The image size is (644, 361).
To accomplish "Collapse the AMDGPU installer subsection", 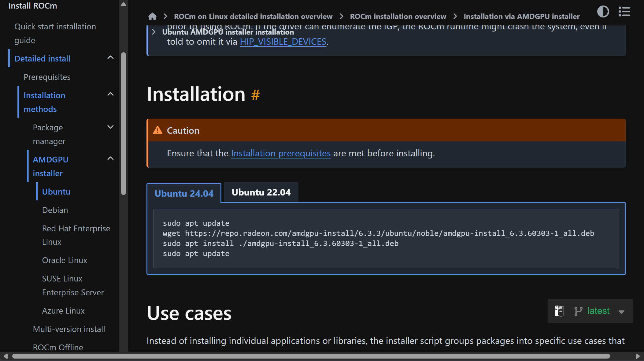I will point(110,158).
